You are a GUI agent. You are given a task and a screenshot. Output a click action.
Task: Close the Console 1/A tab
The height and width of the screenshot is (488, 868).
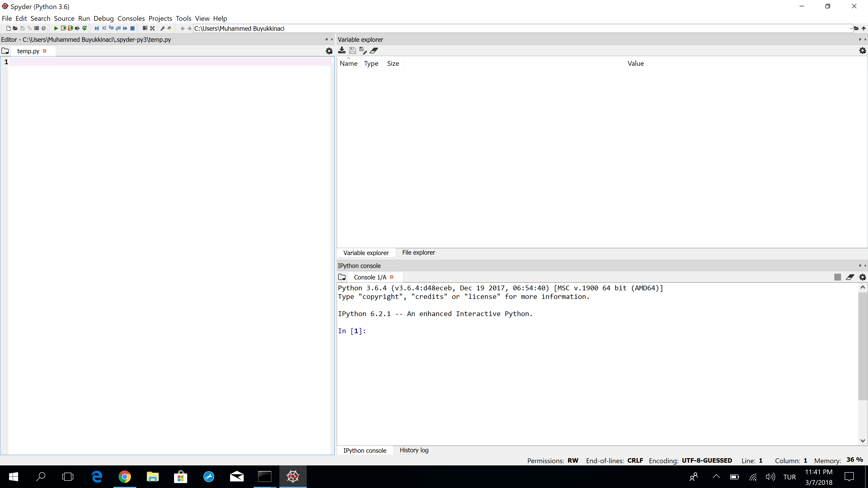(392, 277)
